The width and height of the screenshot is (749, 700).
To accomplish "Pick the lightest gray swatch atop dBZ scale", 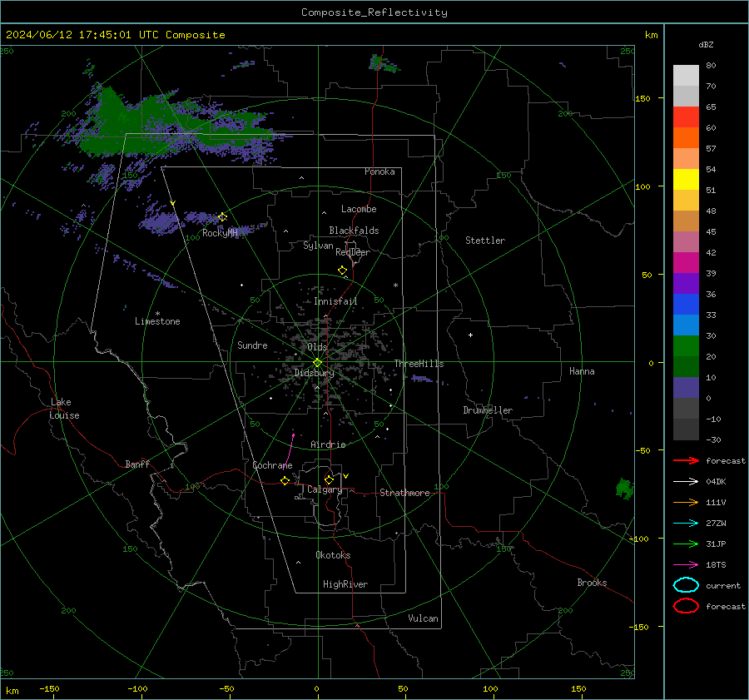I will (686, 76).
